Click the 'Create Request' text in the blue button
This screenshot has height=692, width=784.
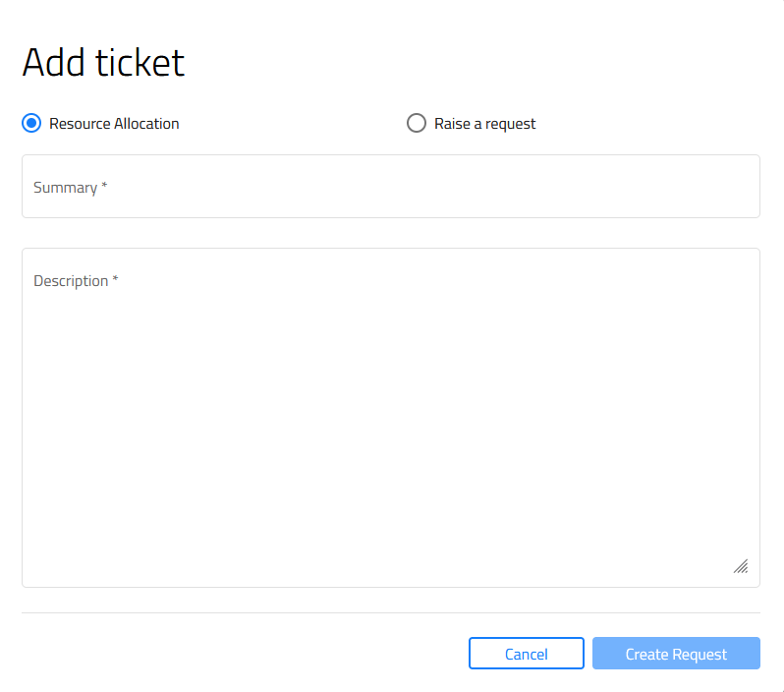pyautogui.click(x=676, y=654)
